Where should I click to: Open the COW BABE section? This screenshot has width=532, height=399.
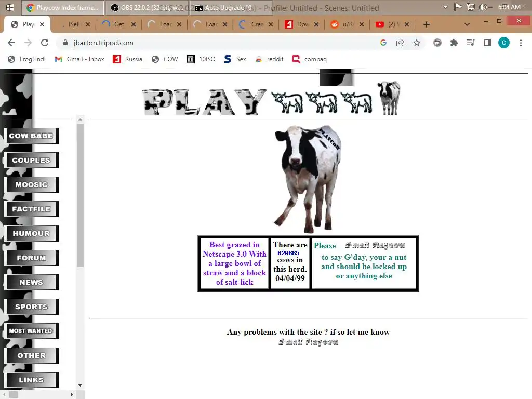pyautogui.click(x=31, y=136)
